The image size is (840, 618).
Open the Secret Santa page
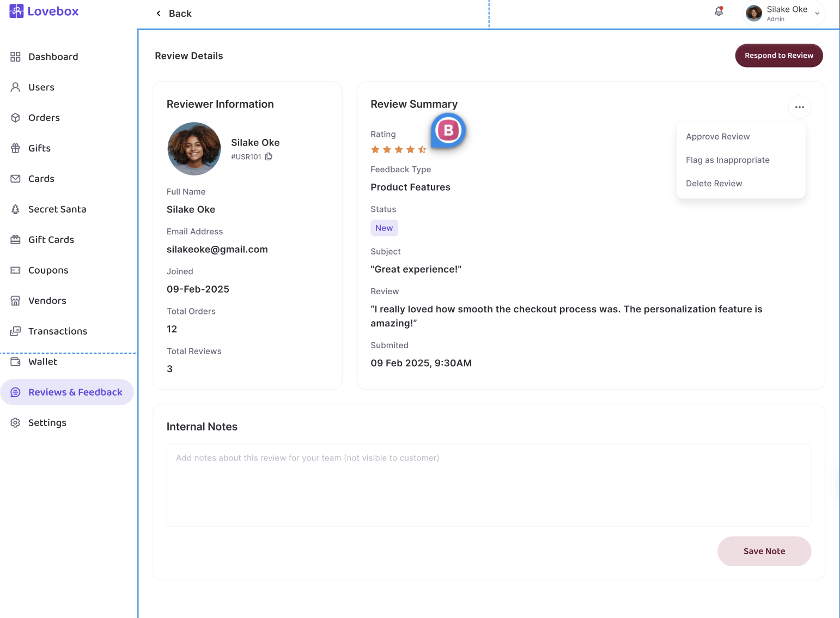57,209
